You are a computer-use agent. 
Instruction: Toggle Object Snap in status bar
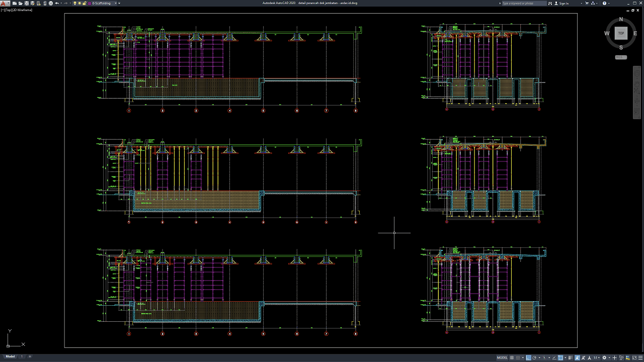pos(560,357)
